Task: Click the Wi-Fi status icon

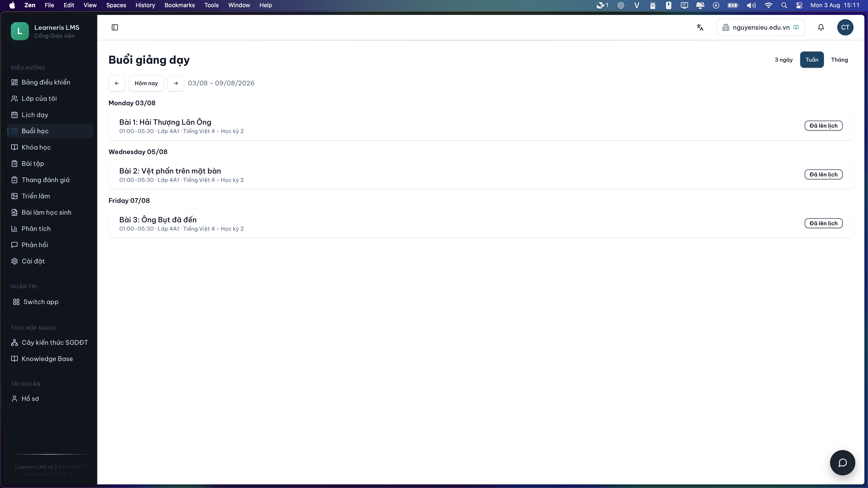Action: pos(768,5)
